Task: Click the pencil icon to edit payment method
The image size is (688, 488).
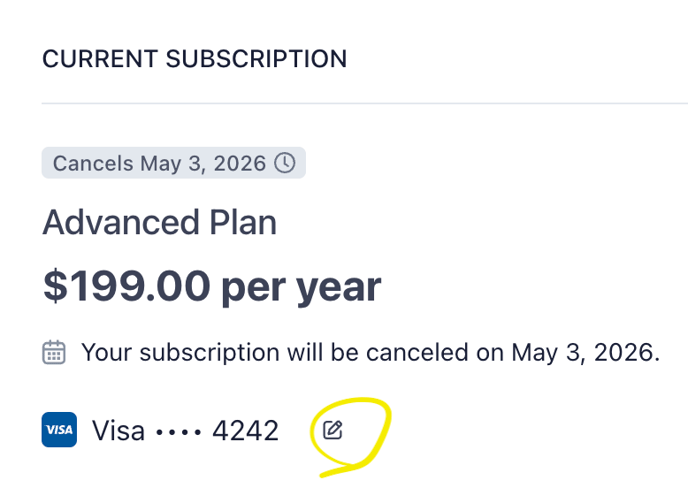Action: pos(333,430)
